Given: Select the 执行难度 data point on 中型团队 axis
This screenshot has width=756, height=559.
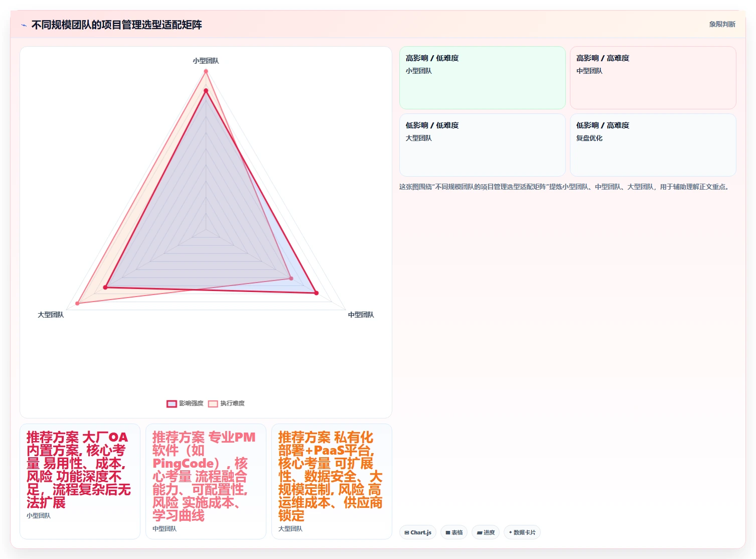Looking at the screenshot, I should [x=291, y=278].
